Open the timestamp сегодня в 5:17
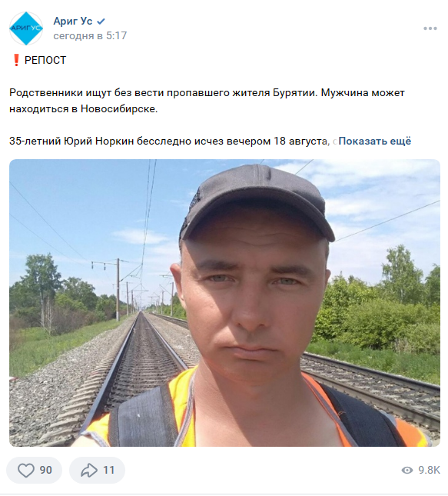This screenshot has width=448, height=496. pyautogui.click(x=90, y=35)
